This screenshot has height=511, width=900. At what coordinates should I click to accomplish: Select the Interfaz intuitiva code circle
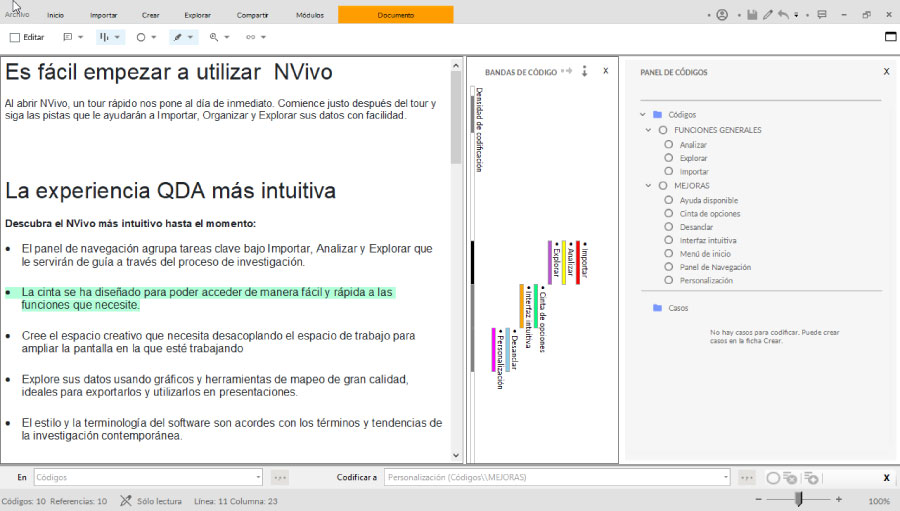tap(669, 240)
